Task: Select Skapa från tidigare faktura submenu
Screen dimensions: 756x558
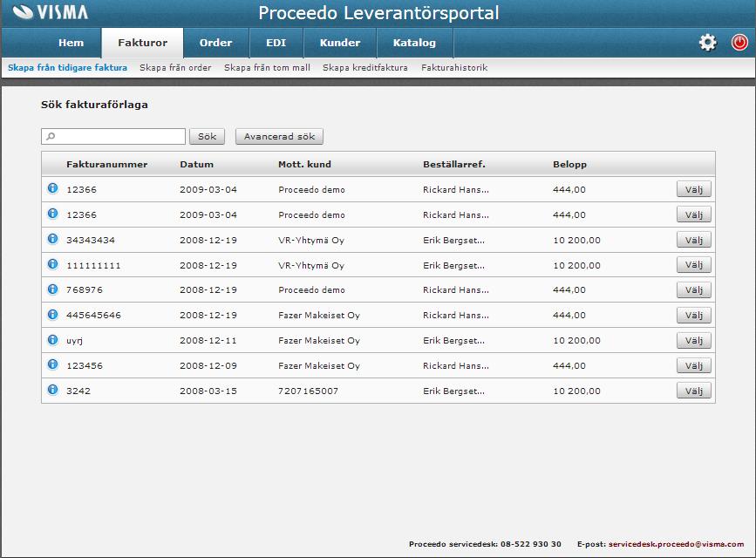Action: click(67, 67)
